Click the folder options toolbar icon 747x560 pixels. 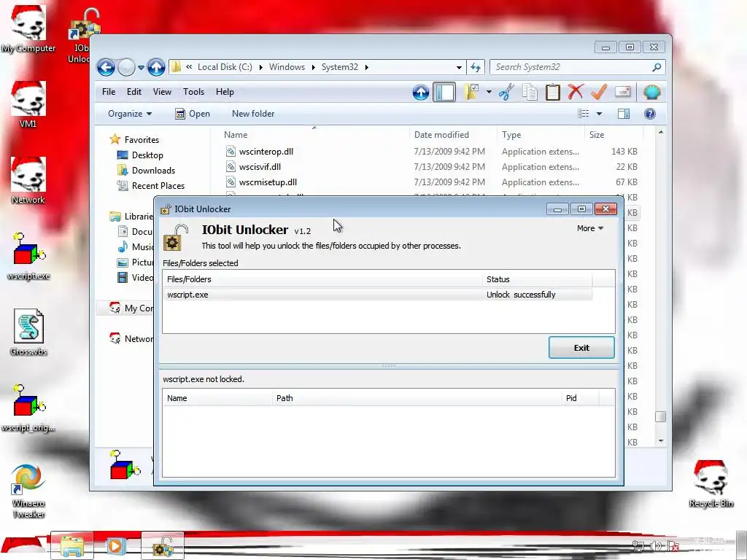point(472,92)
